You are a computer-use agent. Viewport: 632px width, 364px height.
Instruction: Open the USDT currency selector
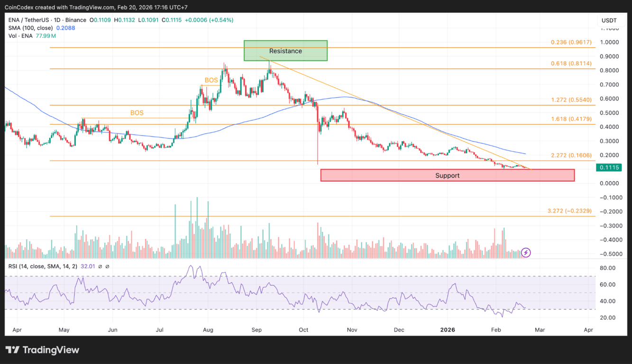[x=609, y=20]
